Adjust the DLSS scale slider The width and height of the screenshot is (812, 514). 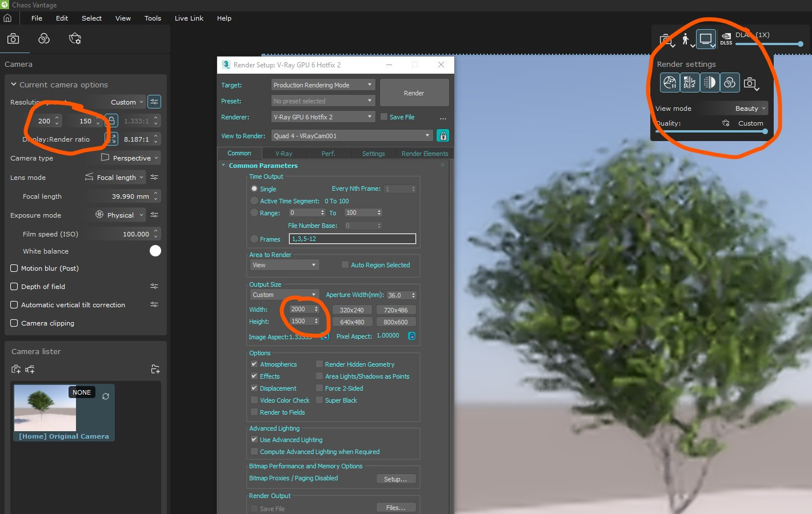(x=770, y=44)
